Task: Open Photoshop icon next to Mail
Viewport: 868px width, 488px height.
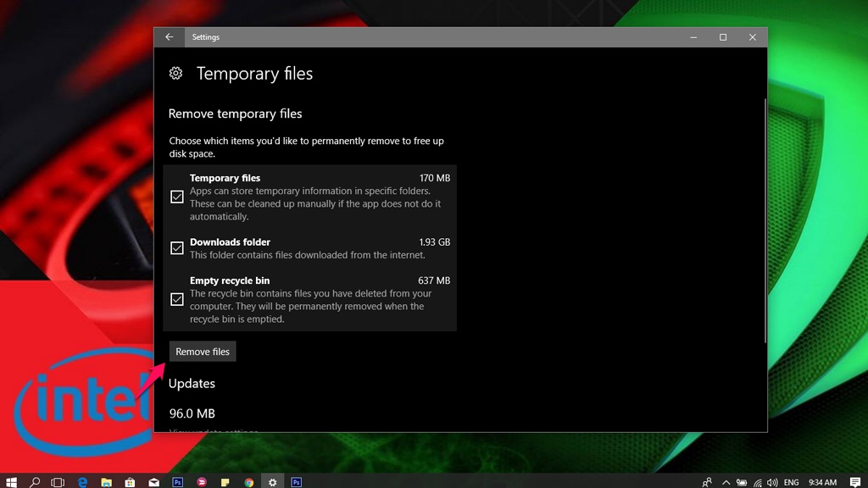Action: 178,482
